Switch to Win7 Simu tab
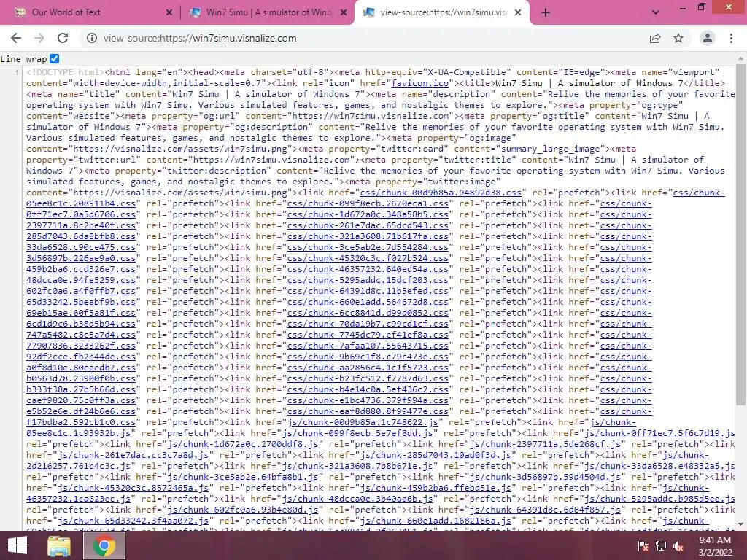 click(x=267, y=12)
